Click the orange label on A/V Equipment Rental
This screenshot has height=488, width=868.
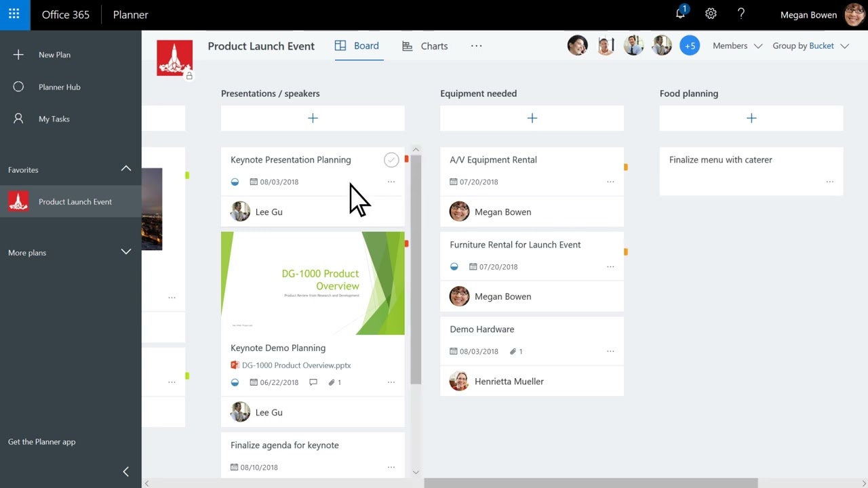coord(626,167)
